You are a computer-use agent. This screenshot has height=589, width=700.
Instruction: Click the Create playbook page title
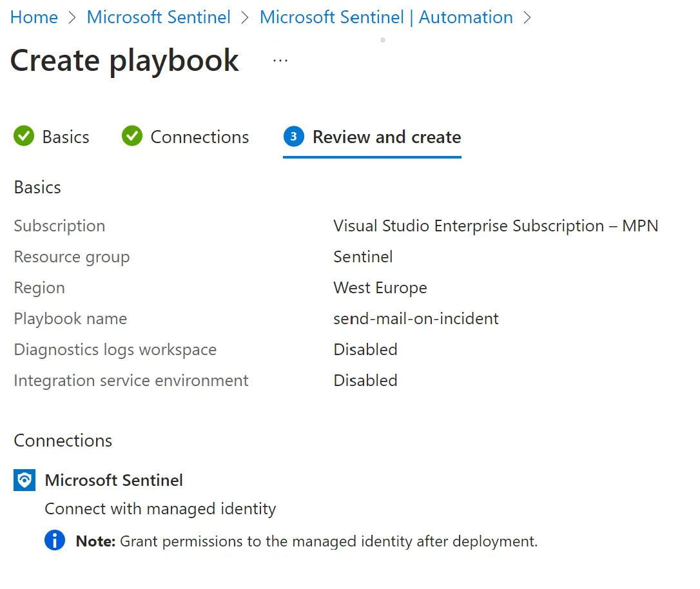pos(124,61)
